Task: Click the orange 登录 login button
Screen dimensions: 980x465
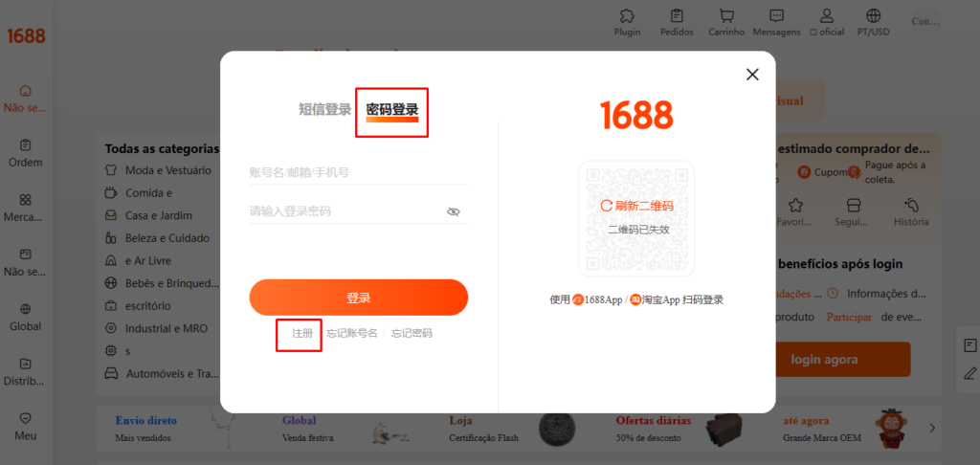Action: [358, 298]
